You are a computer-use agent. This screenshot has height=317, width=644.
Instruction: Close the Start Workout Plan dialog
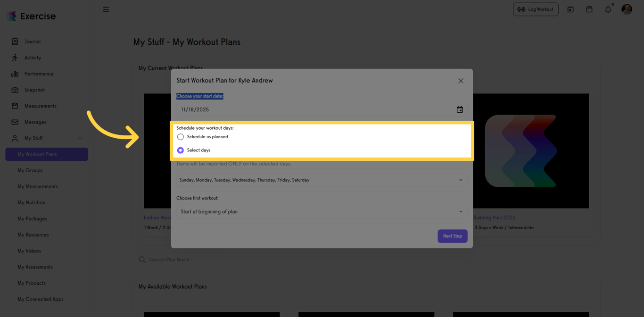click(461, 81)
